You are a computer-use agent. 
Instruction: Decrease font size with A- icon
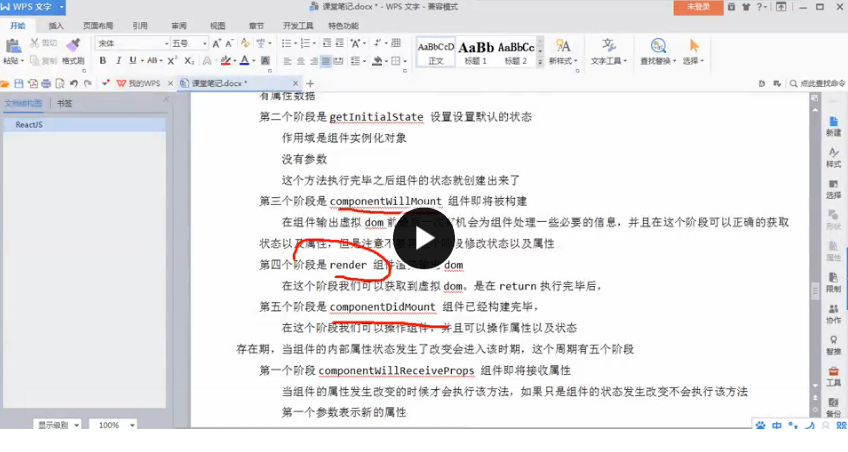(229, 43)
